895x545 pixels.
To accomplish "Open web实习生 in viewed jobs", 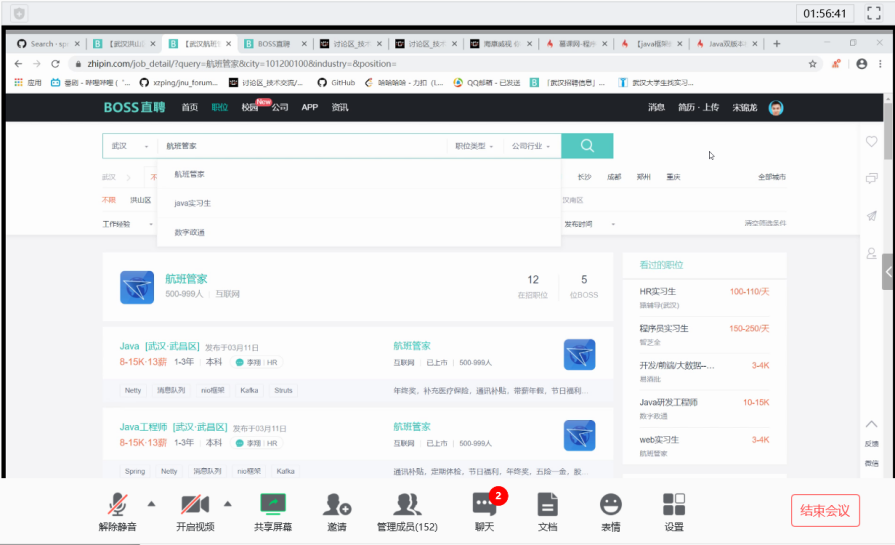I will pyautogui.click(x=659, y=440).
